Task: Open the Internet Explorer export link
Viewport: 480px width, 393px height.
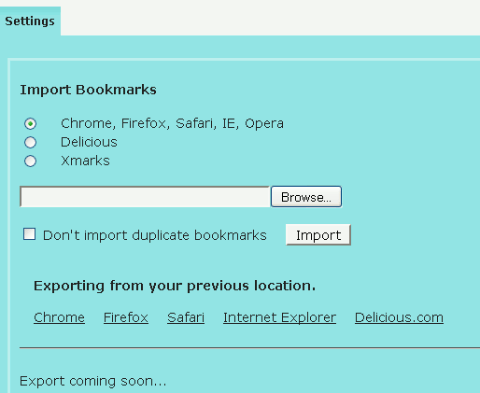Action: point(279,317)
